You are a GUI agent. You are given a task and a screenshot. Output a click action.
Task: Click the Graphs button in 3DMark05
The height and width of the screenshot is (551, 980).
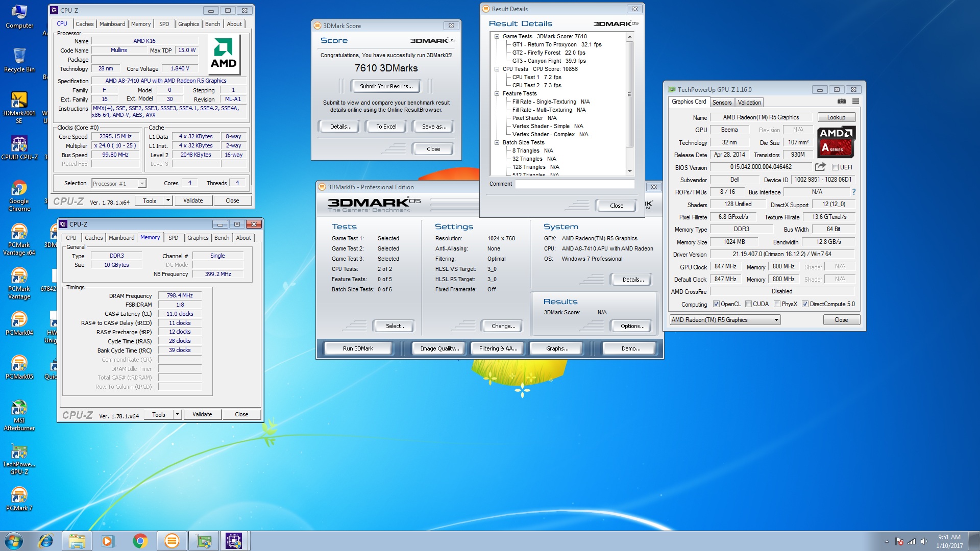coord(557,348)
